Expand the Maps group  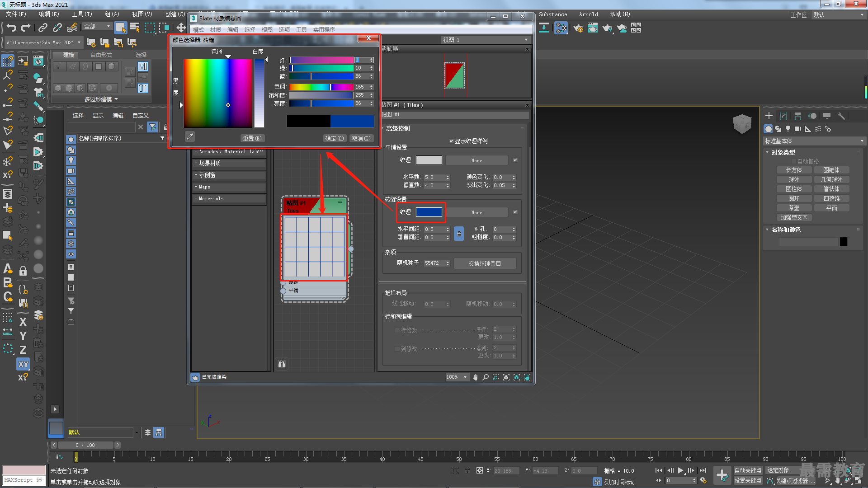point(229,187)
